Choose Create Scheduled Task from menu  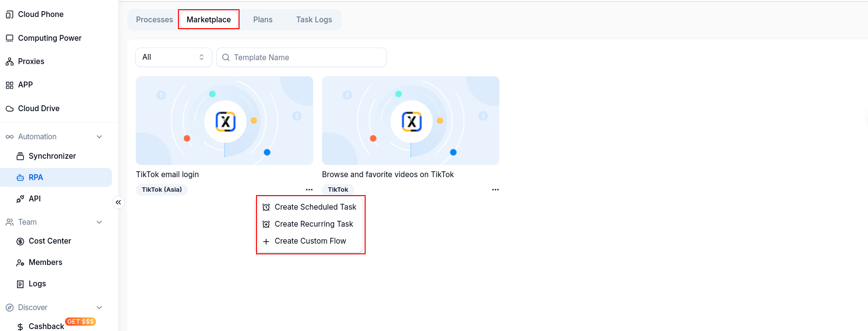coord(310,207)
